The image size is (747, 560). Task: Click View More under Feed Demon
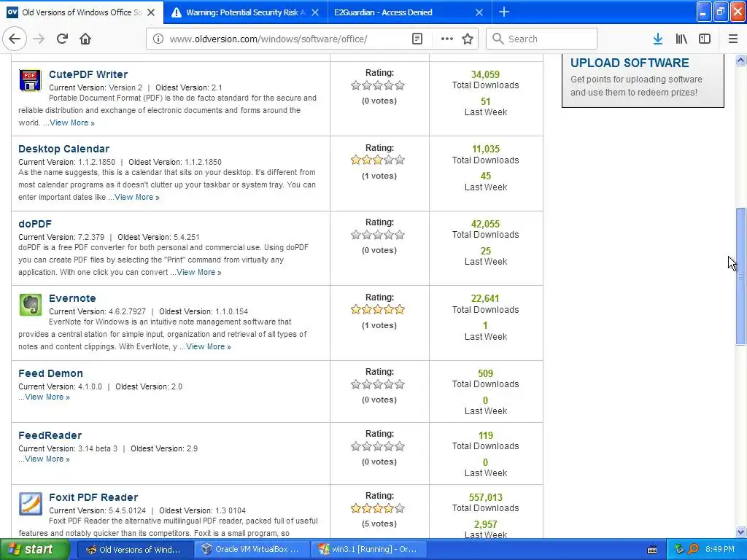pos(47,397)
